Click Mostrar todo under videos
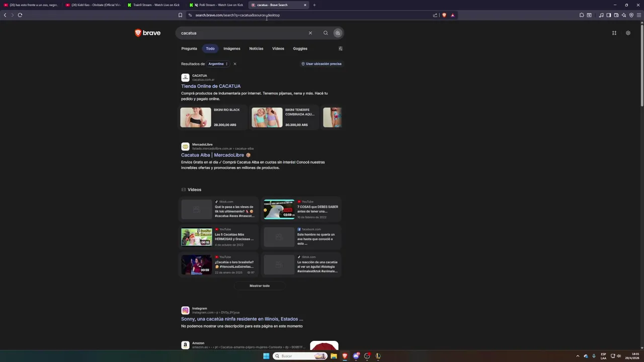The height and width of the screenshot is (362, 644). click(x=260, y=286)
